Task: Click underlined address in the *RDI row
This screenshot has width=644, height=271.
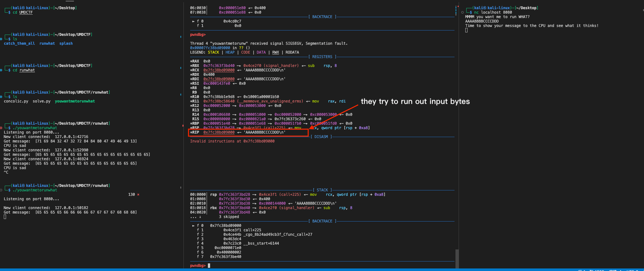Action: click(x=219, y=79)
